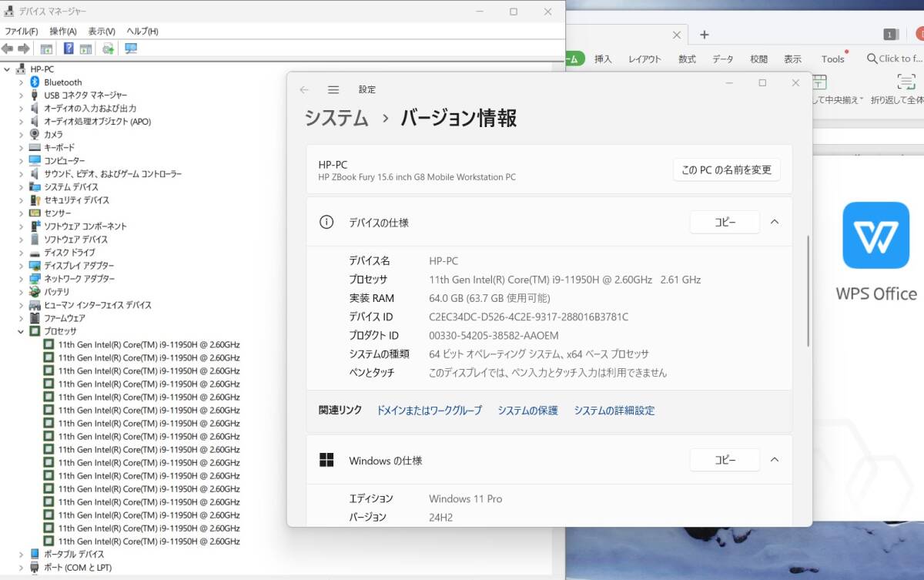This screenshot has width=924, height=580.
Task: Expand the サウンド、ビデオ、およびゲーム コントローラー node
Action: tap(21, 173)
